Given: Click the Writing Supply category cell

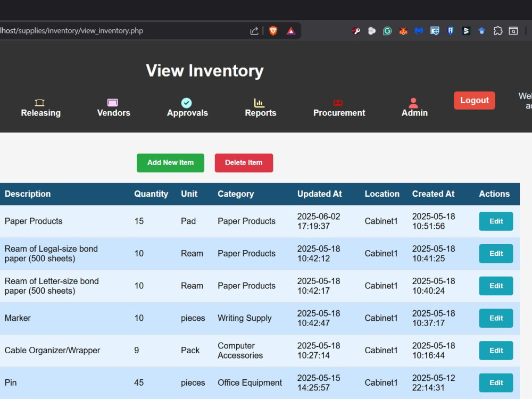Looking at the screenshot, I should pyautogui.click(x=245, y=318).
